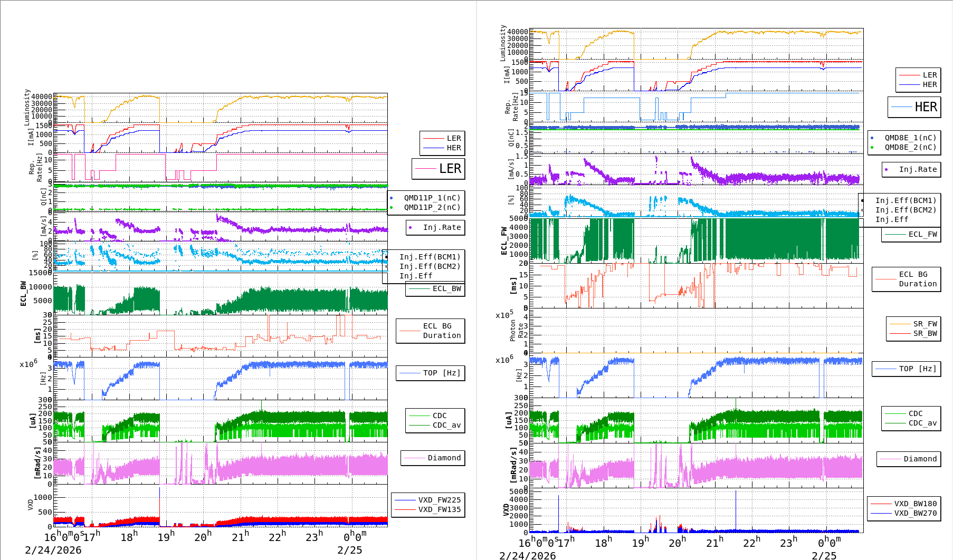Click the 2/25 date label under left plot
Image resolution: width=953 pixels, height=560 pixels.
tap(349, 550)
